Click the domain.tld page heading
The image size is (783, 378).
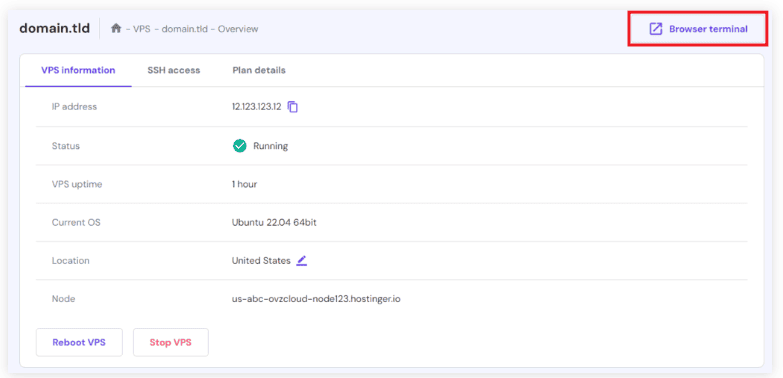(x=54, y=28)
